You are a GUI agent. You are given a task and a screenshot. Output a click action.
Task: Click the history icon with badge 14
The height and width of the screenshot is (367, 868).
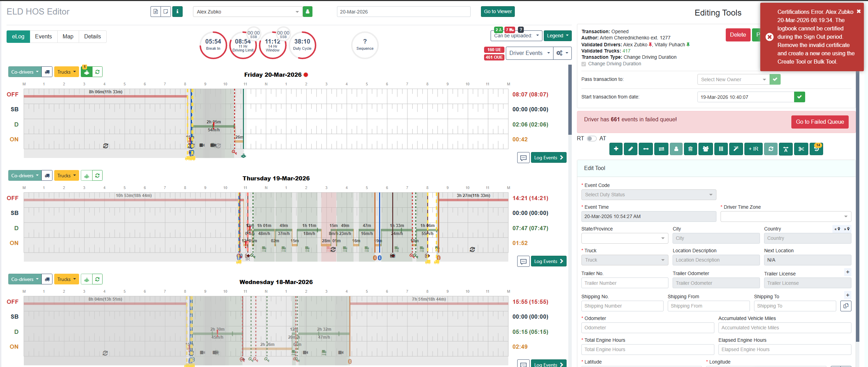coord(817,149)
